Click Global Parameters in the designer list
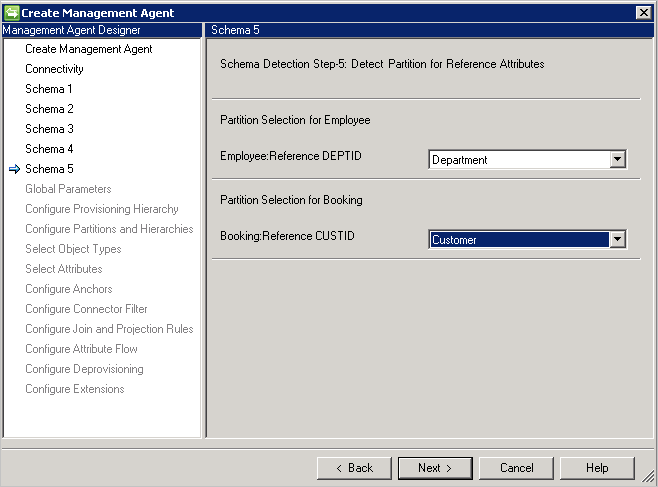Image resolution: width=658 pixels, height=487 pixels. tap(68, 189)
